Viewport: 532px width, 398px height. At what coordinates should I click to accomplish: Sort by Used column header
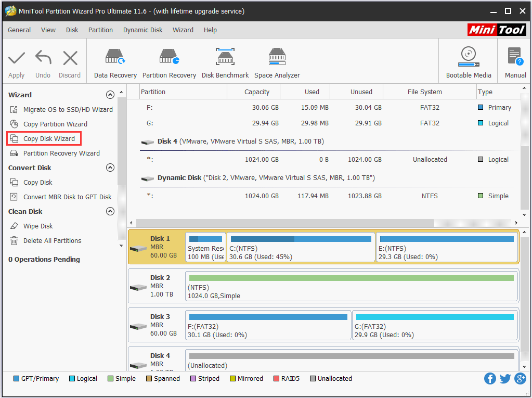(x=305, y=92)
